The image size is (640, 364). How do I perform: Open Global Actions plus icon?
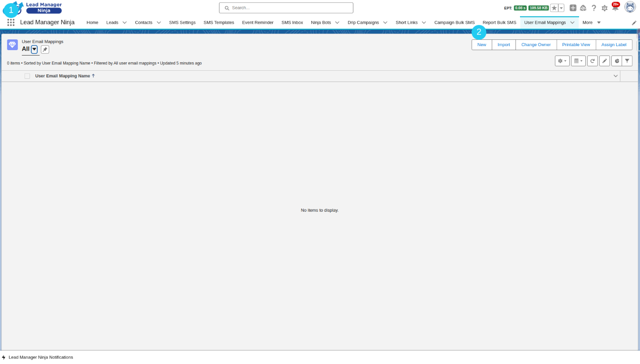(x=573, y=8)
